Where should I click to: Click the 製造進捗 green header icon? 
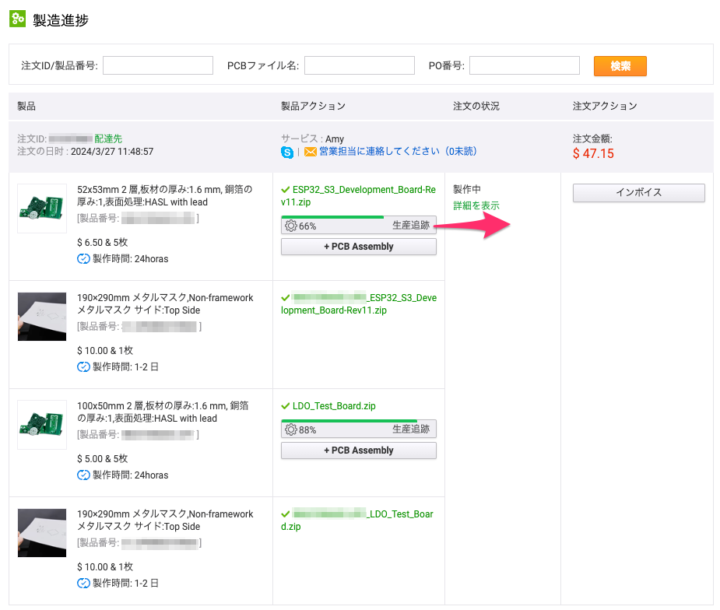(x=17, y=19)
